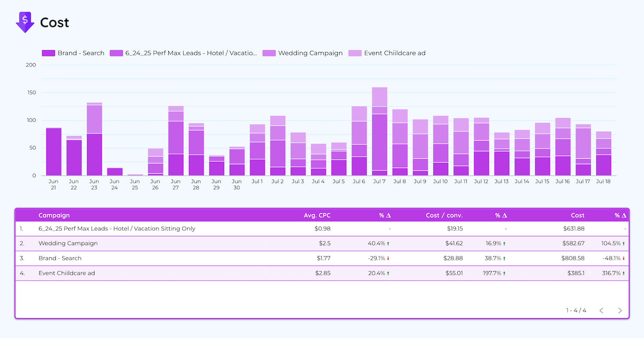Select the Event Chiildcare ad table row name
644x338 pixels.
[67, 273]
